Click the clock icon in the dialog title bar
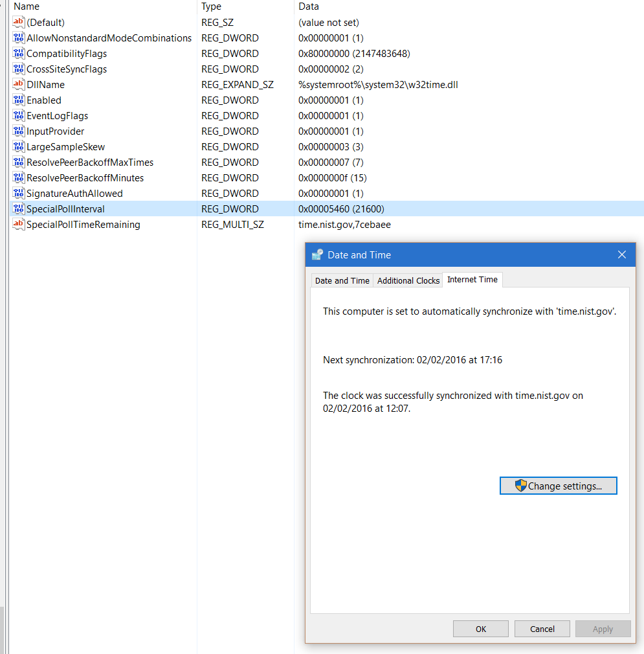Image resolution: width=644 pixels, height=654 pixels. tap(316, 254)
